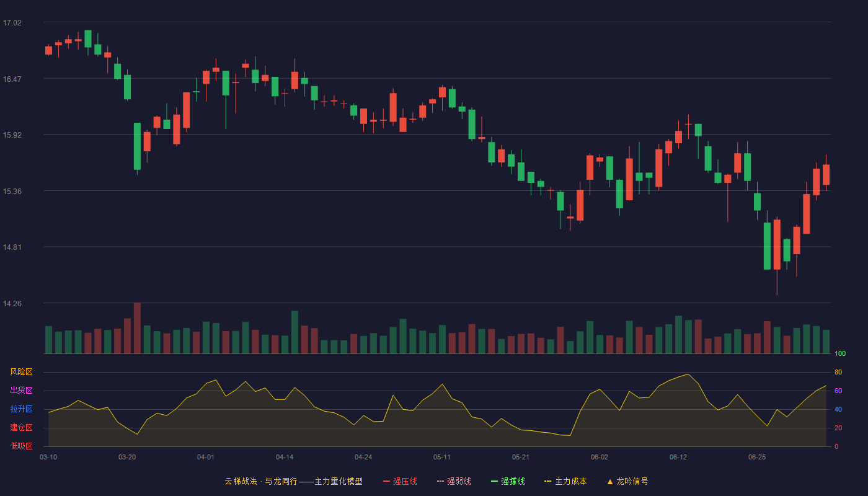Click the 出货区 zone label
The image size is (868, 496).
click(21, 391)
